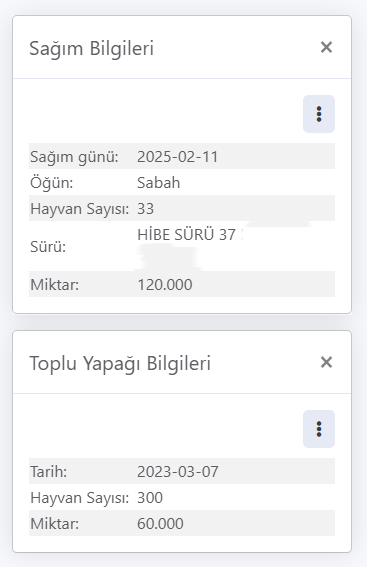Click the Tarih label
The width and height of the screenshot is (367, 567).
[48, 472]
